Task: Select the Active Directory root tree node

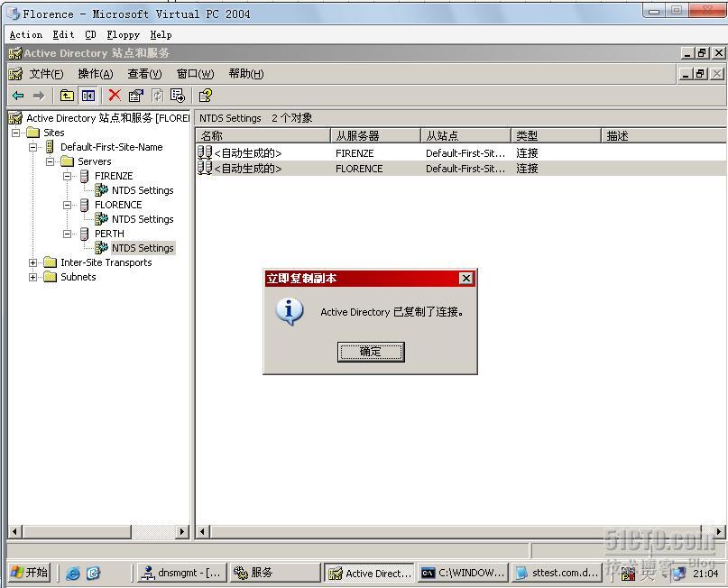Action: tap(107, 118)
